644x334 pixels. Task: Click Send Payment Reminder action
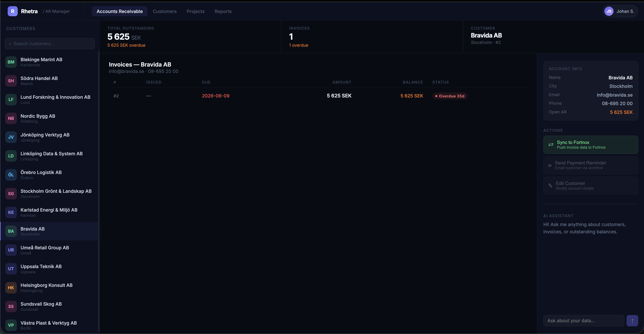pos(591,165)
